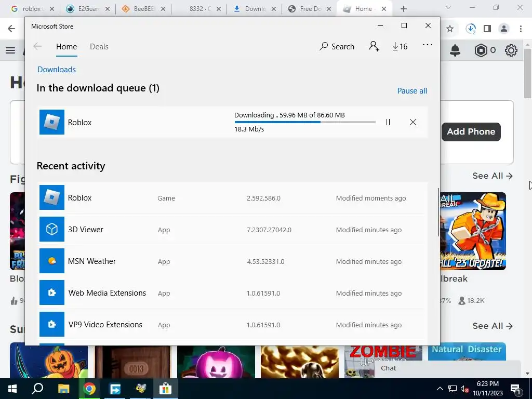Click MSN Weather version 4.53.52331.0
Image resolution: width=532 pixels, height=399 pixels.
coord(265,262)
